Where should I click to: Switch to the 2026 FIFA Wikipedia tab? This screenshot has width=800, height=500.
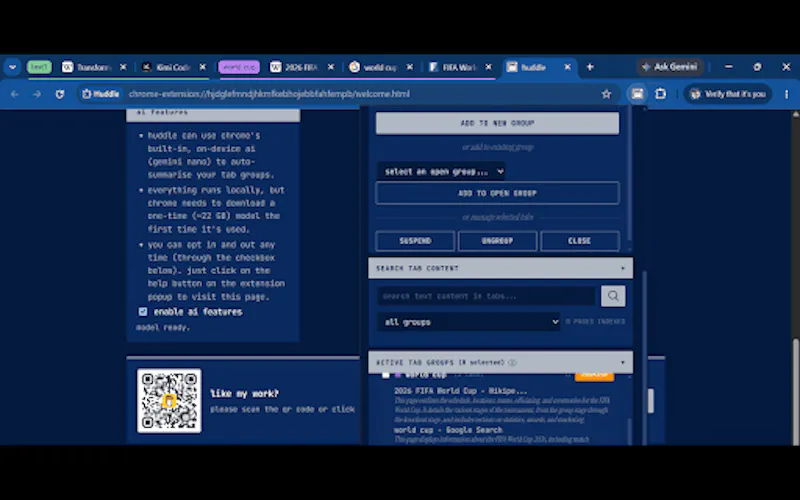295,67
